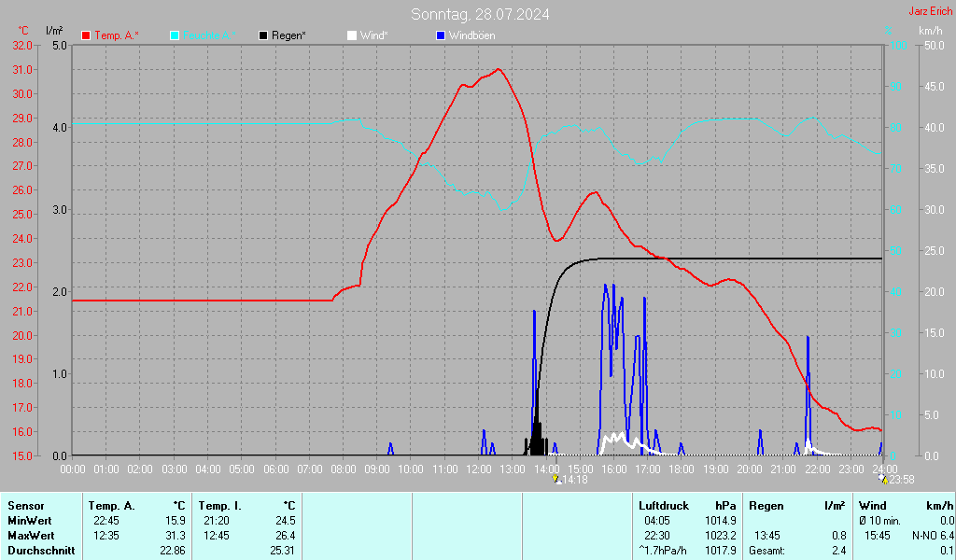Click the km/h unit label above right axis
Image resolution: width=956 pixels, height=560 pixels.
[x=931, y=31]
